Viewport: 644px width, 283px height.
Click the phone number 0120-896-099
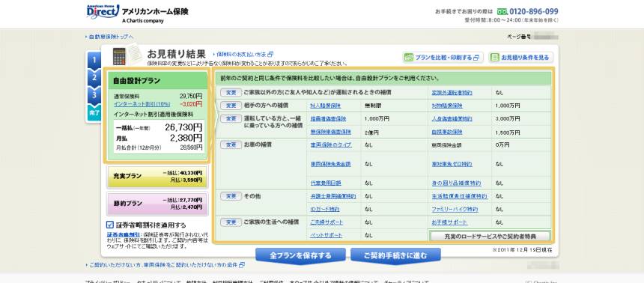pyautogui.click(x=534, y=11)
